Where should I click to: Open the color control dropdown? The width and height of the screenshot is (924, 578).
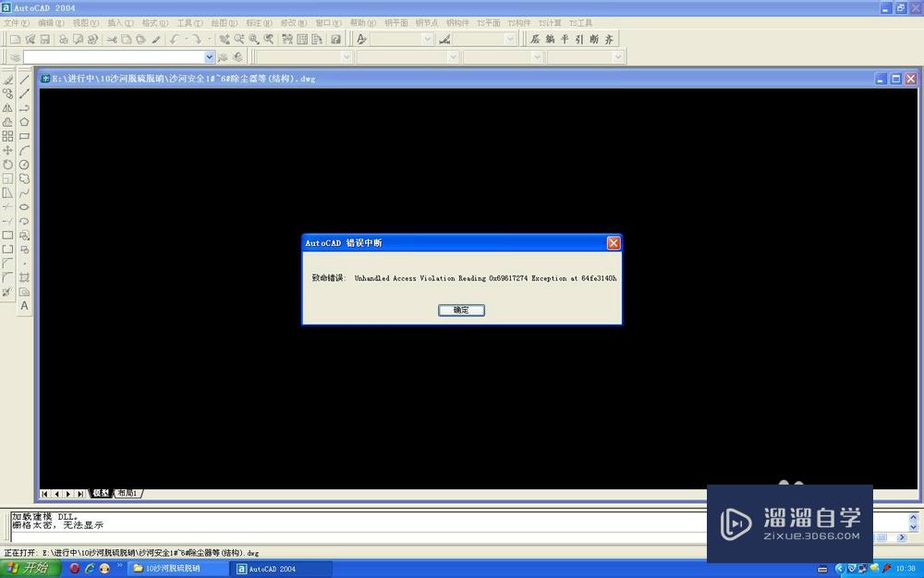point(346,57)
